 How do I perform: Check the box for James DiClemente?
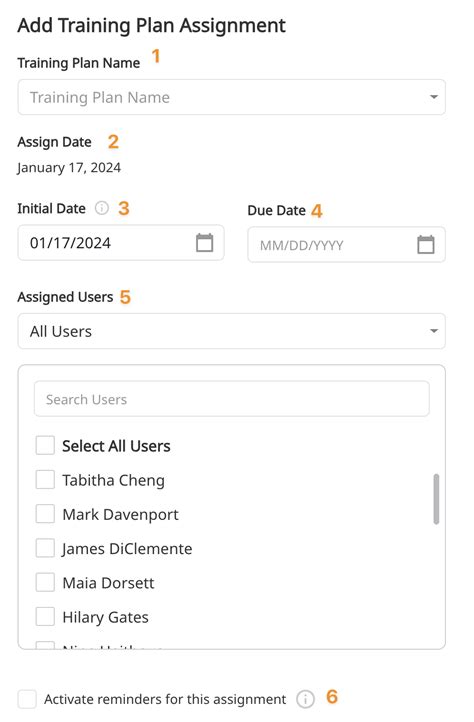point(45,548)
